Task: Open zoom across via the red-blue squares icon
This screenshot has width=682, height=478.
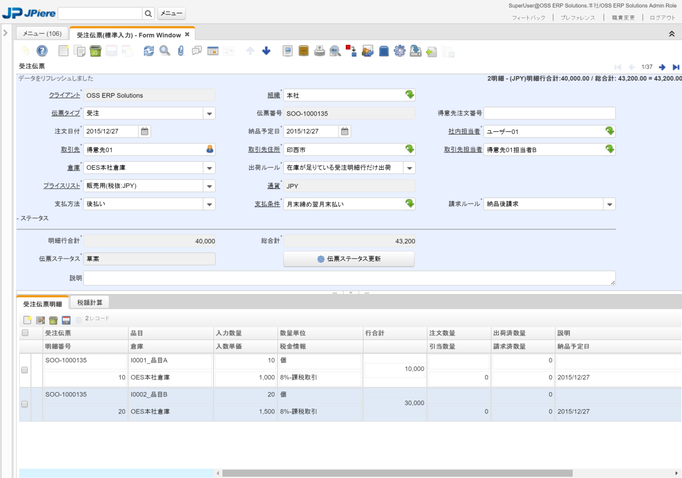Action: (x=351, y=51)
